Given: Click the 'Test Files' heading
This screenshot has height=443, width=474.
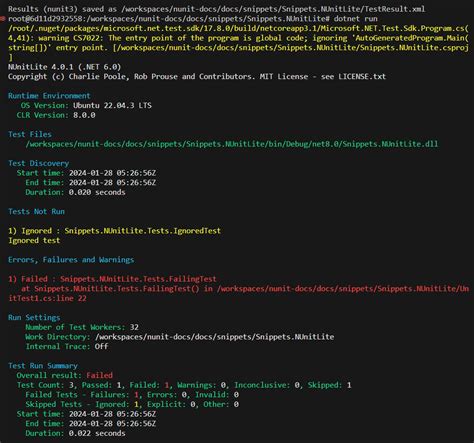Looking at the screenshot, I should pyautogui.click(x=30, y=134).
